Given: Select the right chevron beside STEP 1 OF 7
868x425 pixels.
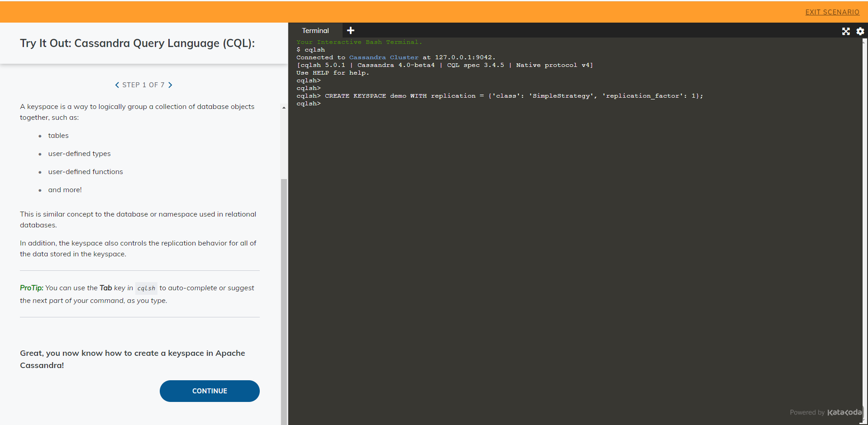Looking at the screenshot, I should (171, 85).
